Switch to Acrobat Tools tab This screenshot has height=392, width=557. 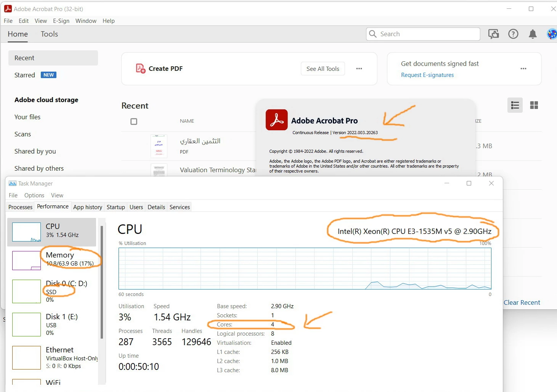pos(50,34)
